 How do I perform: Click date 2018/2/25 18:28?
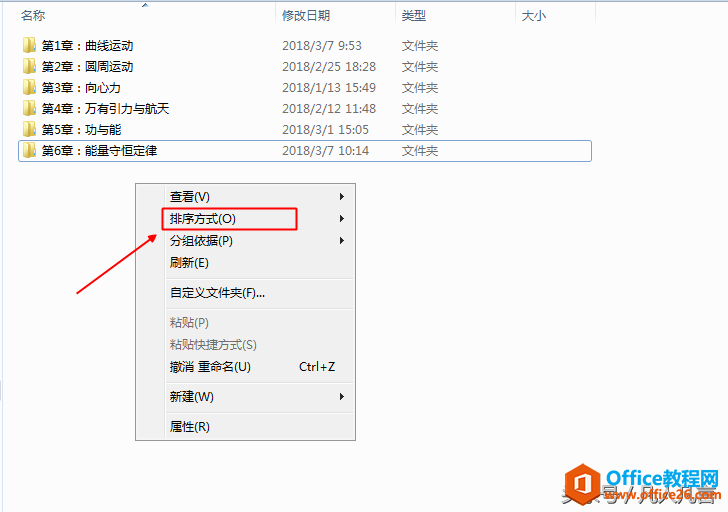pyautogui.click(x=329, y=66)
